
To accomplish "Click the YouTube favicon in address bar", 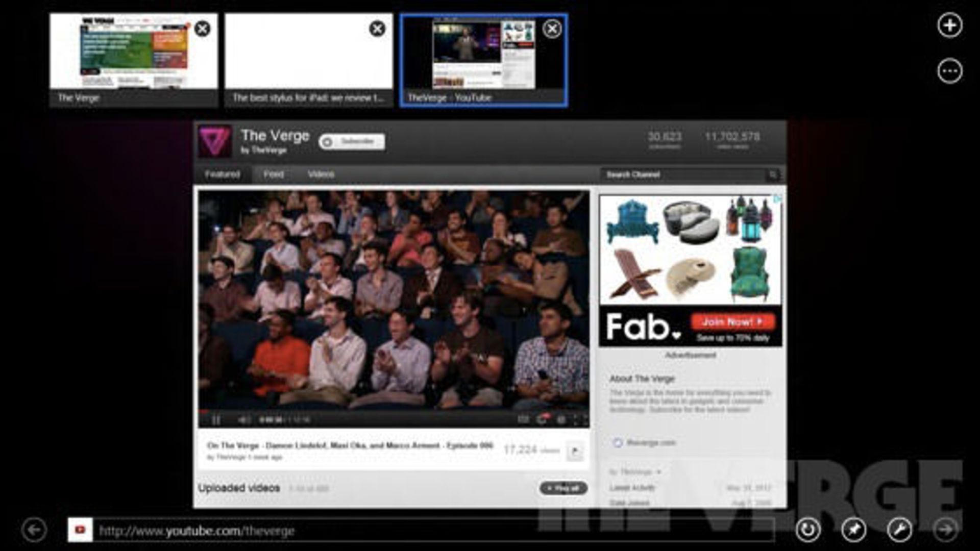I will pyautogui.click(x=80, y=530).
